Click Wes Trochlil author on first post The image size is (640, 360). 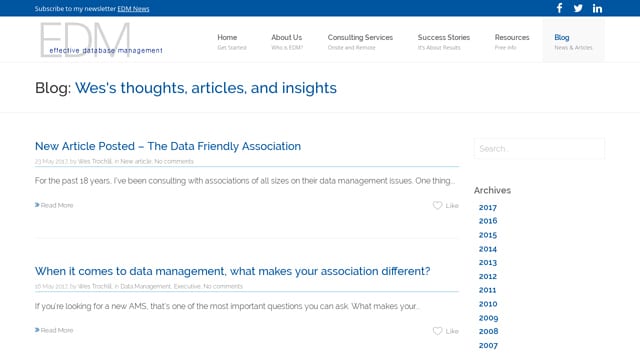pos(95,161)
